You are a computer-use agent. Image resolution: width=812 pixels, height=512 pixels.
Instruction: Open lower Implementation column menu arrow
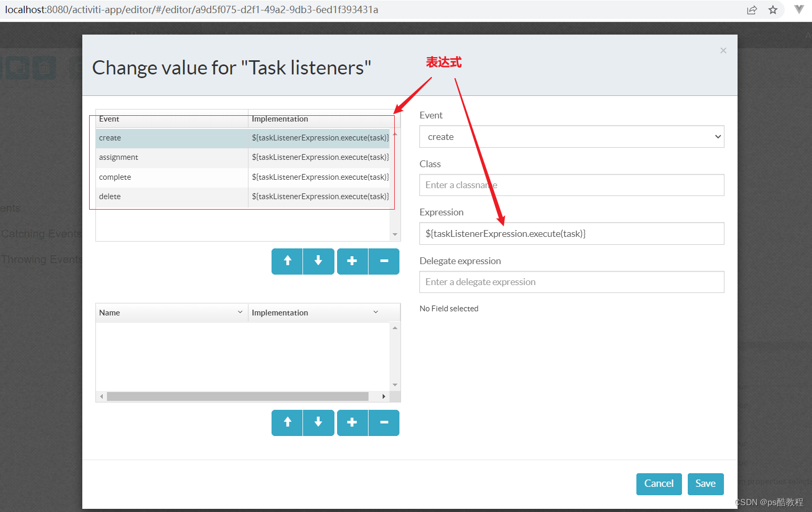(376, 312)
